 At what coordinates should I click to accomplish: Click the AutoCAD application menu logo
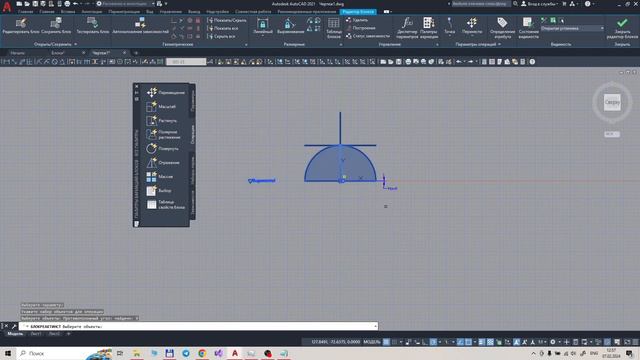click(x=7, y=8)
